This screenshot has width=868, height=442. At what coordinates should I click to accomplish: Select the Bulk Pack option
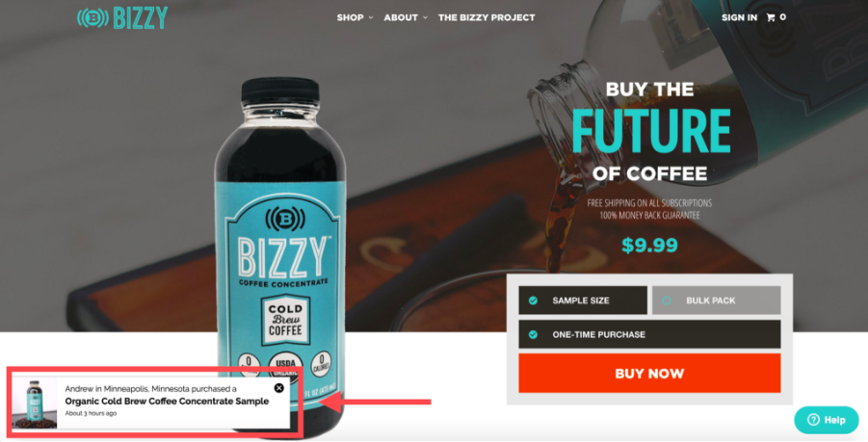[x=717, y=300]
